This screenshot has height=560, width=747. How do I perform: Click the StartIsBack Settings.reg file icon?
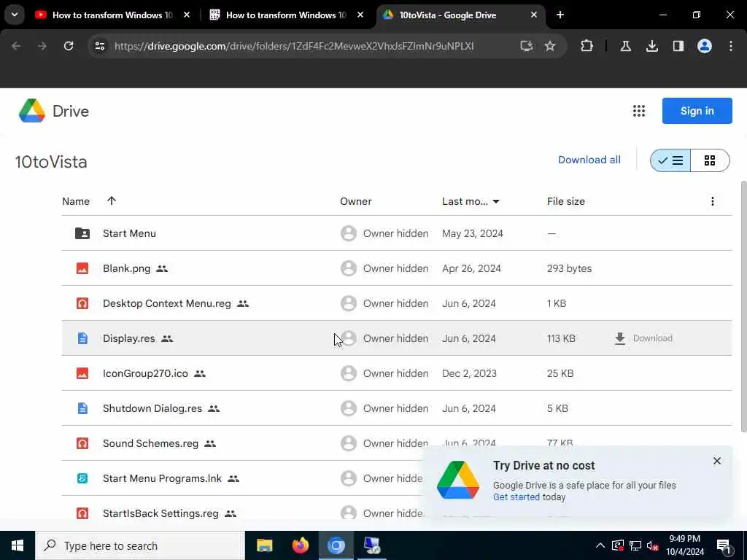[82, 513]
